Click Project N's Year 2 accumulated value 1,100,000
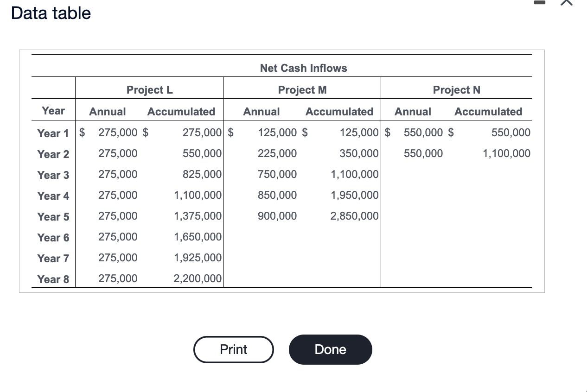The height and width of the screenshot is (392, 587). (506, 153)
